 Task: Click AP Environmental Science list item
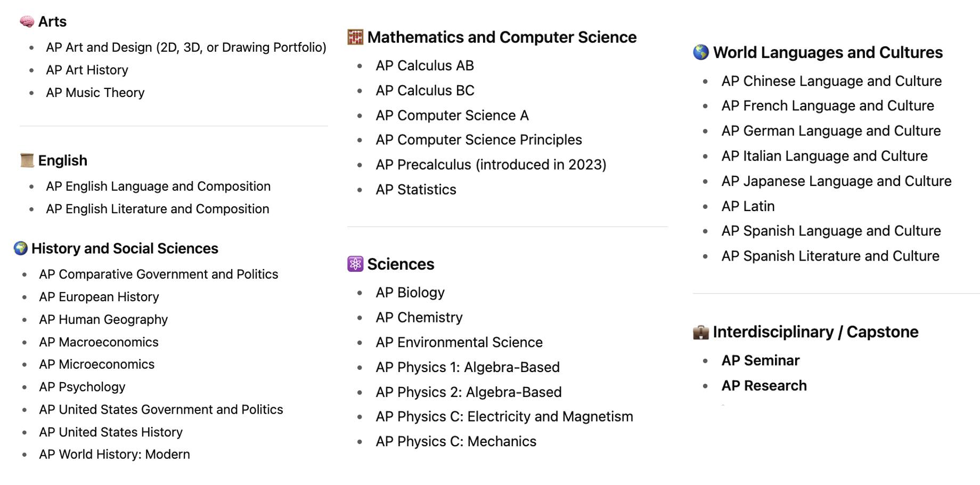(459, 342)
